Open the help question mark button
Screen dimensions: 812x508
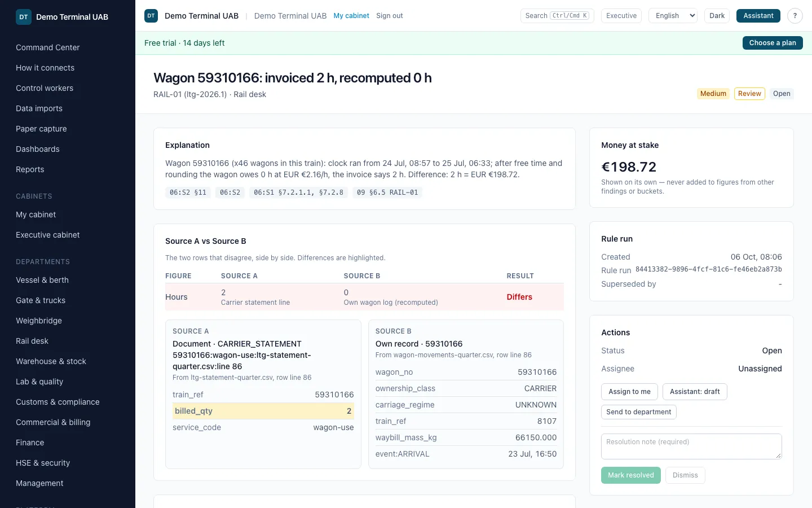pyautogui.click(x=795, y=16)
